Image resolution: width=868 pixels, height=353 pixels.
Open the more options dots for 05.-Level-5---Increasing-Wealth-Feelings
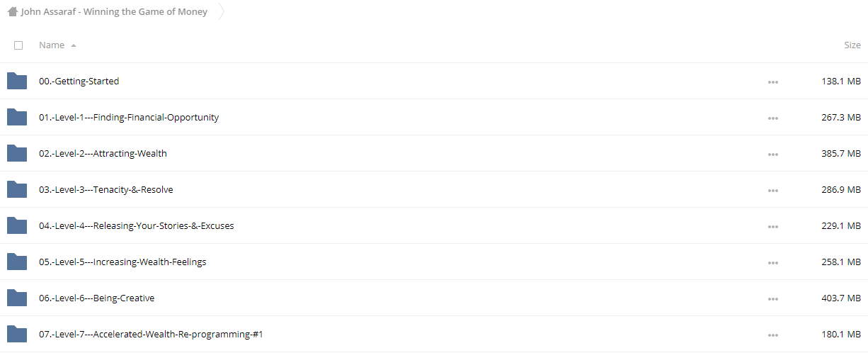pyautogui.click(x=772, y=262)
